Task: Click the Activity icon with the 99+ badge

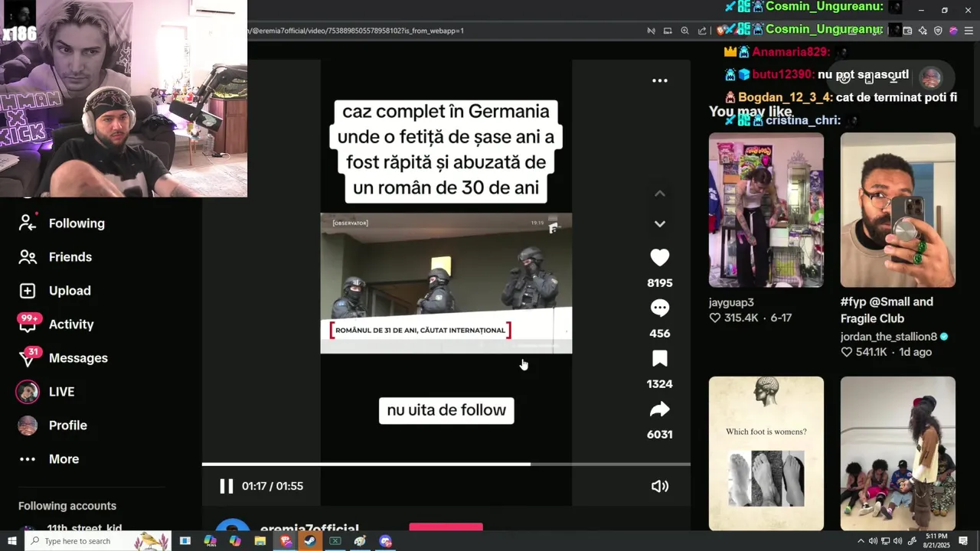Action: tap(28, 323)
